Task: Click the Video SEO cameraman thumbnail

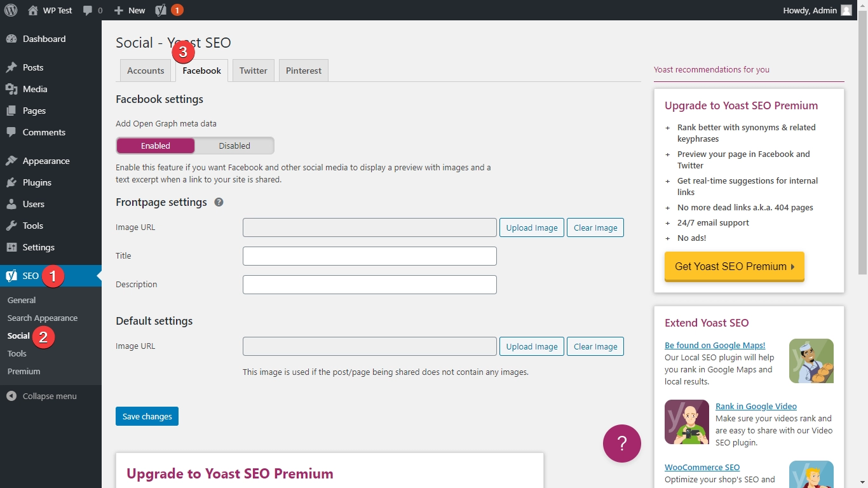Action: [687, 422]
